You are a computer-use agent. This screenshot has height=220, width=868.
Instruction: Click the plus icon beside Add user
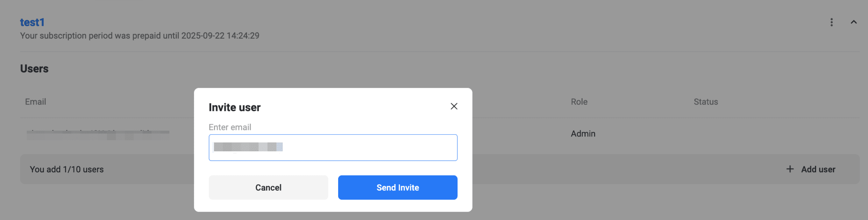click(x=789, y=169)
